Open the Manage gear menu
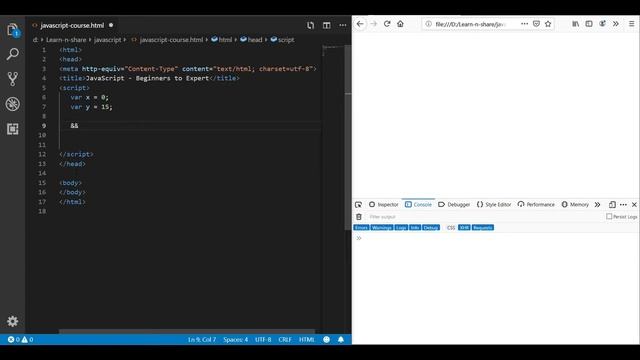The image size is (640, 360). (x=13, y=321)
